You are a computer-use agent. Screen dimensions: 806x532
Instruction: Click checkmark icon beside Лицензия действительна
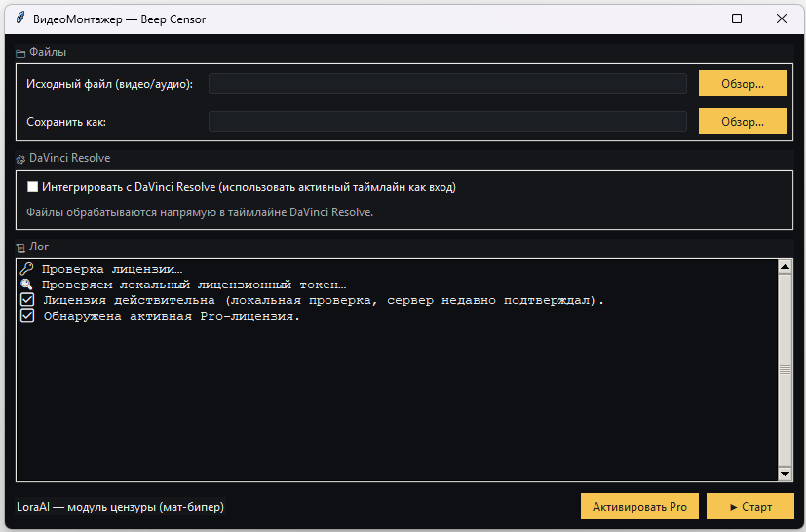tap(27, 300)
